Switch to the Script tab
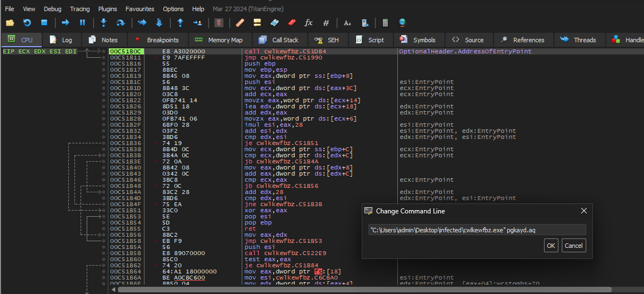Viewport: 644px width, 294px height. point(370,40)
